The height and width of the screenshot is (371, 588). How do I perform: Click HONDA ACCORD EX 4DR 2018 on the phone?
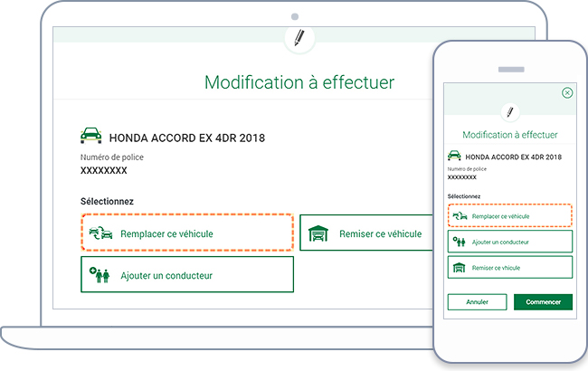click(514, 157)
